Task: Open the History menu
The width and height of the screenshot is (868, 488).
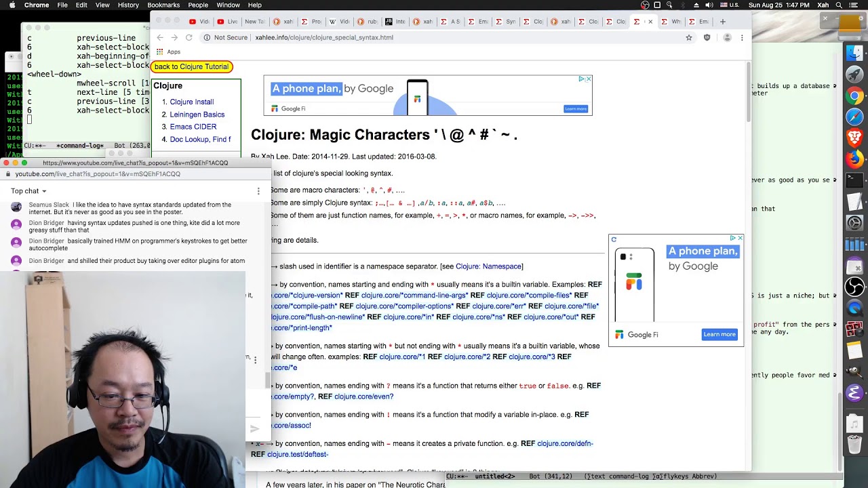Action: [x=128, y=5]
